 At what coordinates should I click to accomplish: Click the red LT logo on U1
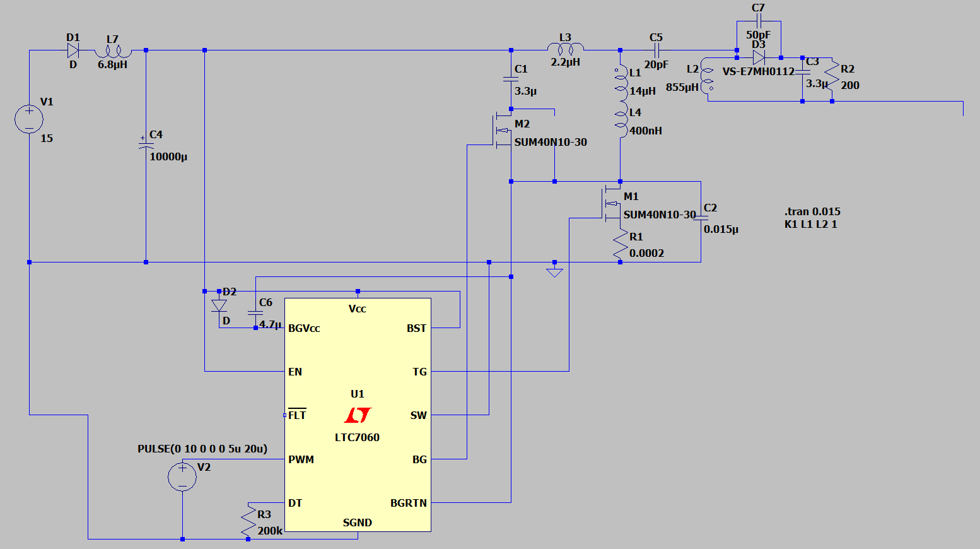point(358,415)
